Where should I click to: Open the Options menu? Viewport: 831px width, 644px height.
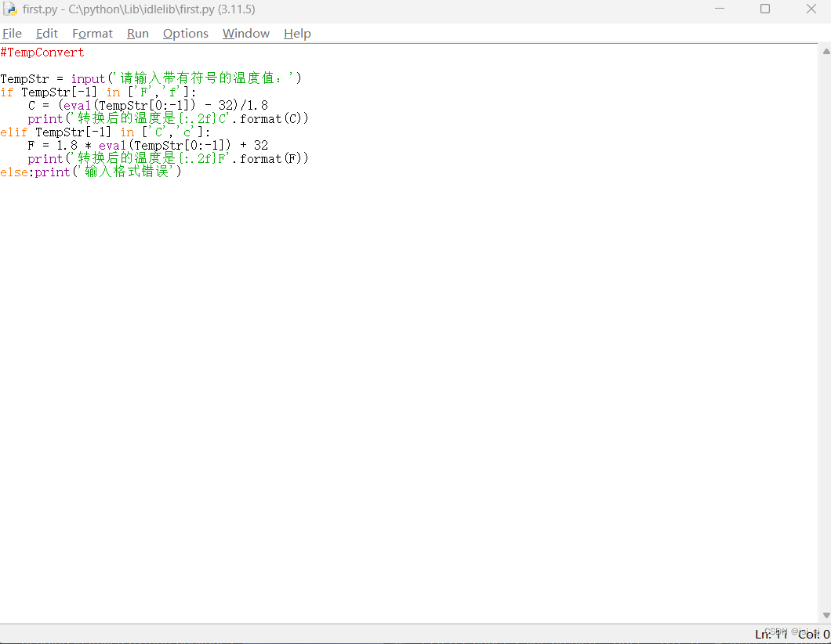tap(186, 34)
